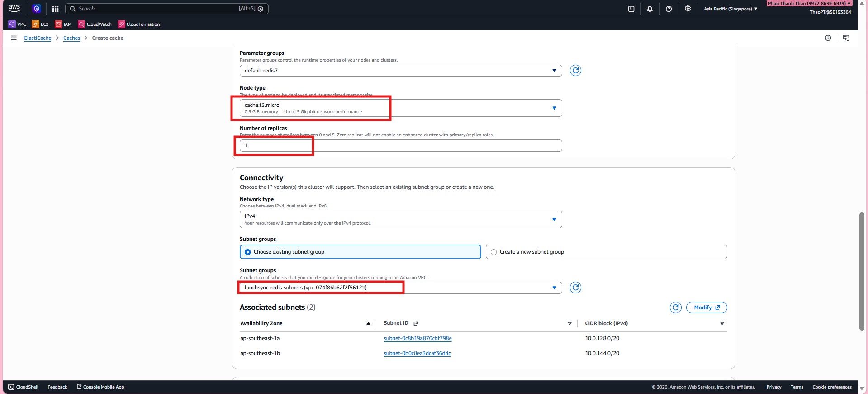This screenshot has height=394, width=868.
Task: Open CloudFormation favorite shortcut
Action: coord(139,24)
